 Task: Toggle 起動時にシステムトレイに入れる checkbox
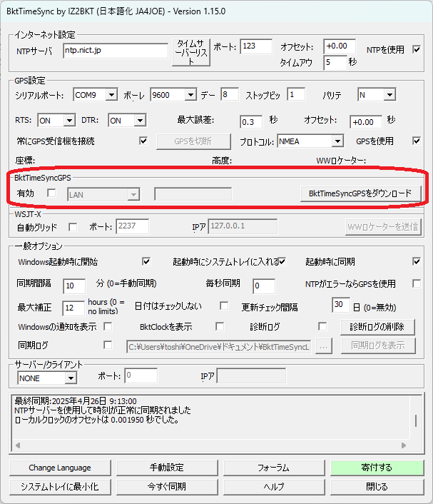coord(282,261)
